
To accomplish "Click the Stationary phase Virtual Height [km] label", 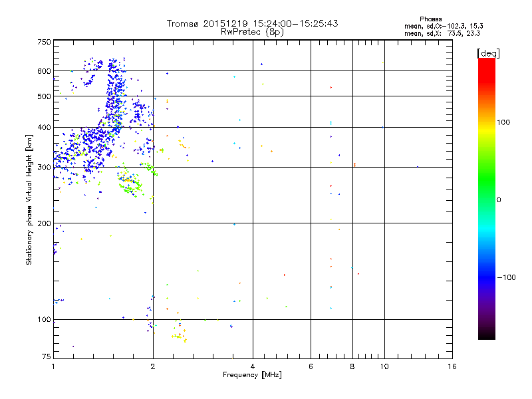I will coord(29,200).
